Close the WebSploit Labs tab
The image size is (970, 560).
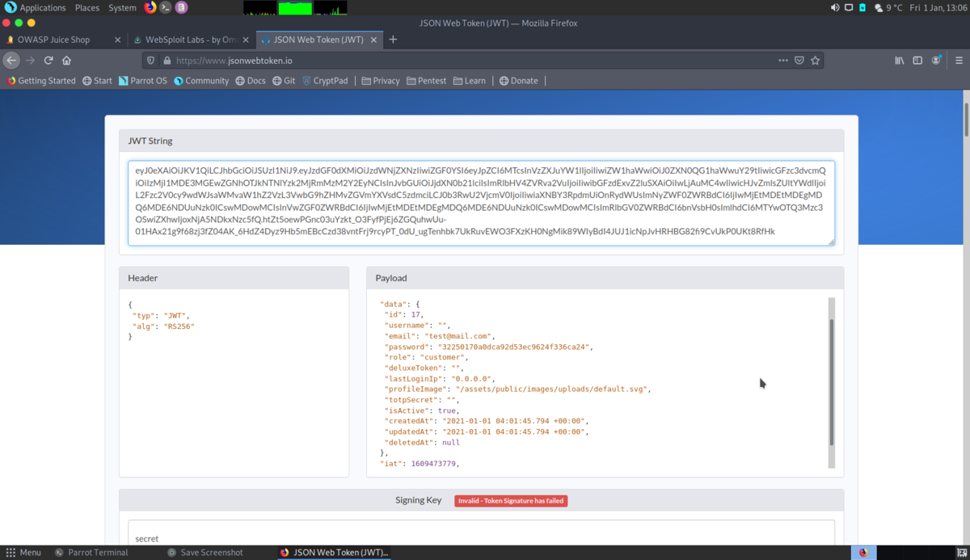246,40
